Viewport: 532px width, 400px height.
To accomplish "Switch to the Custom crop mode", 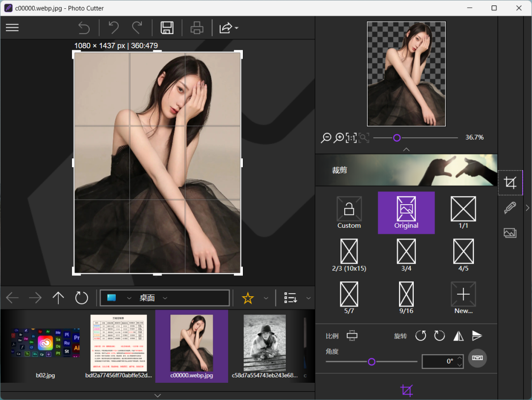I will pos(349,213).
